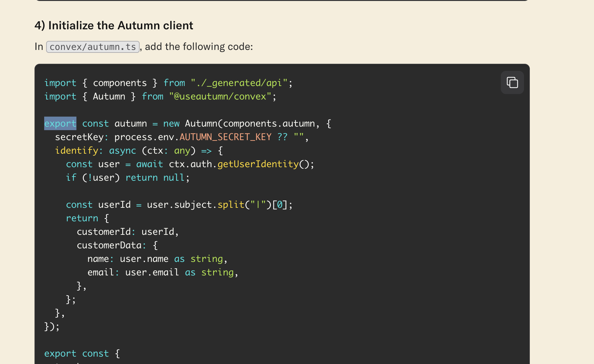Click the convex/autumn.ts inline code label

[93, 47]
